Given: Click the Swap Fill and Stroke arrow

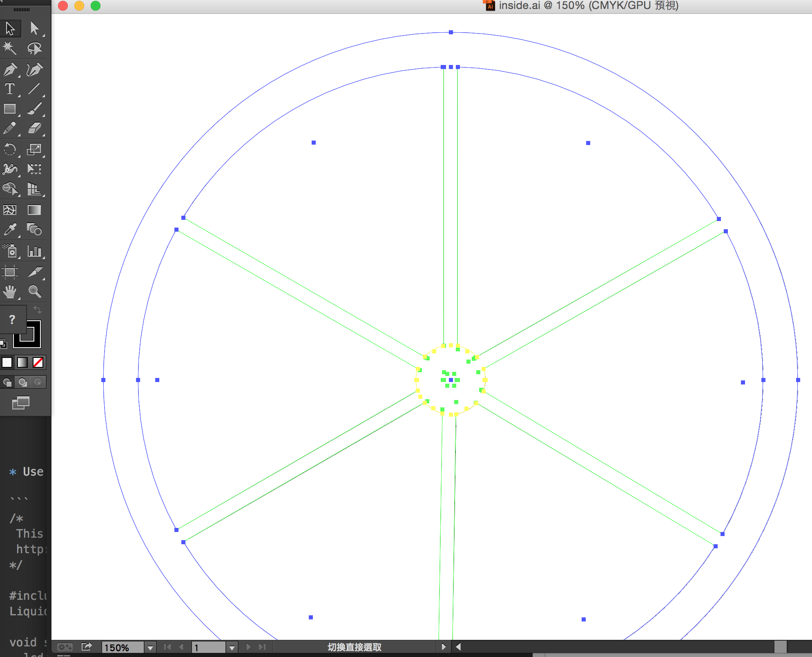Looking at the screenshot, I should click(38, 310).
